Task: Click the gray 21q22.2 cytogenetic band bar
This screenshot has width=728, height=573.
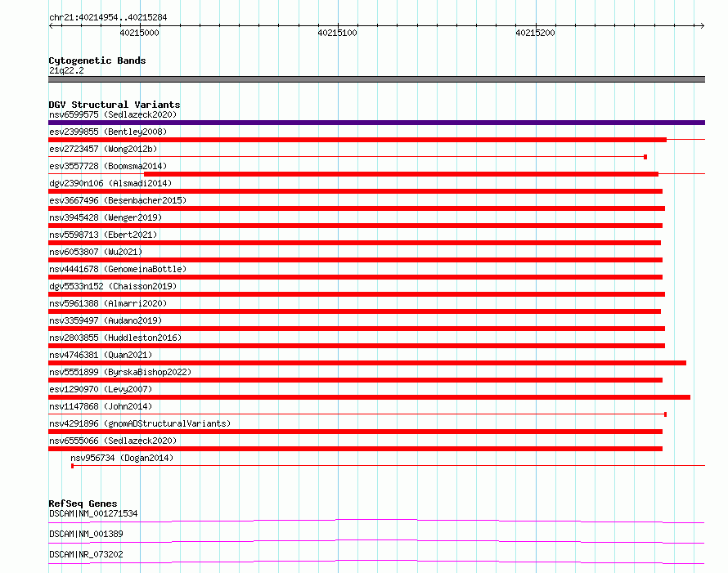Action: 376,79
